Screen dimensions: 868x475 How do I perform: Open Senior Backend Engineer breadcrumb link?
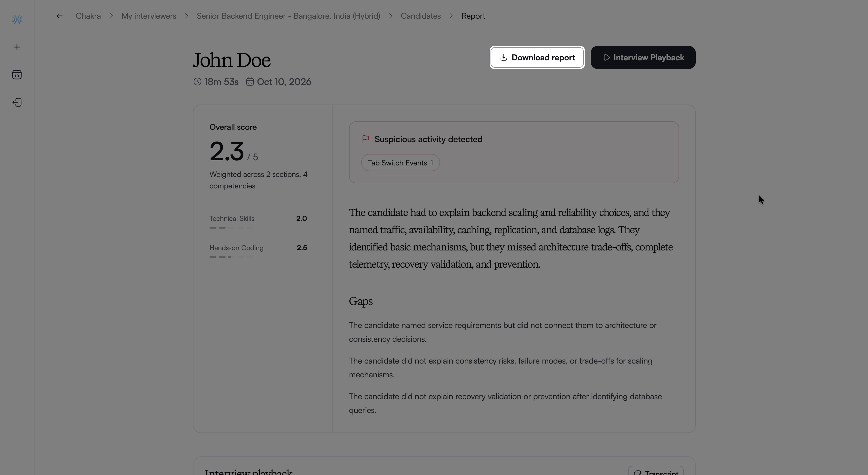(288, 16)
